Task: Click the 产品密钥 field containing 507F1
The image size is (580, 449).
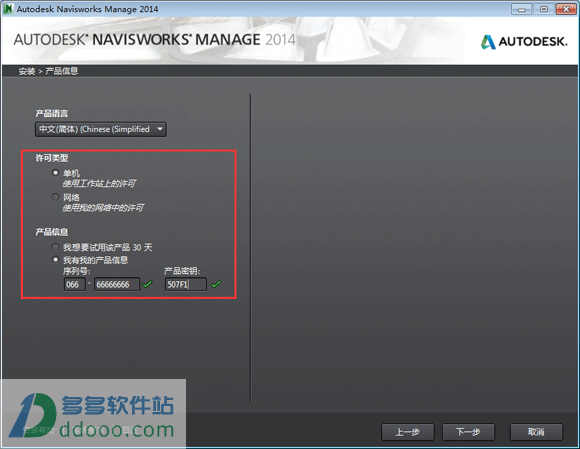Action: [186, 284]
